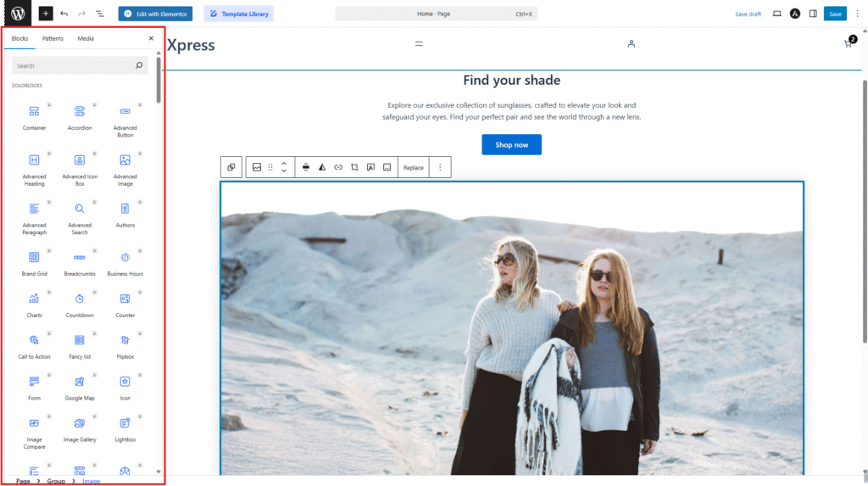The height and width of the screenshot is (486, 868).
Task: Open the Astra settings circle icon
Action: click(x=795, y=14)
